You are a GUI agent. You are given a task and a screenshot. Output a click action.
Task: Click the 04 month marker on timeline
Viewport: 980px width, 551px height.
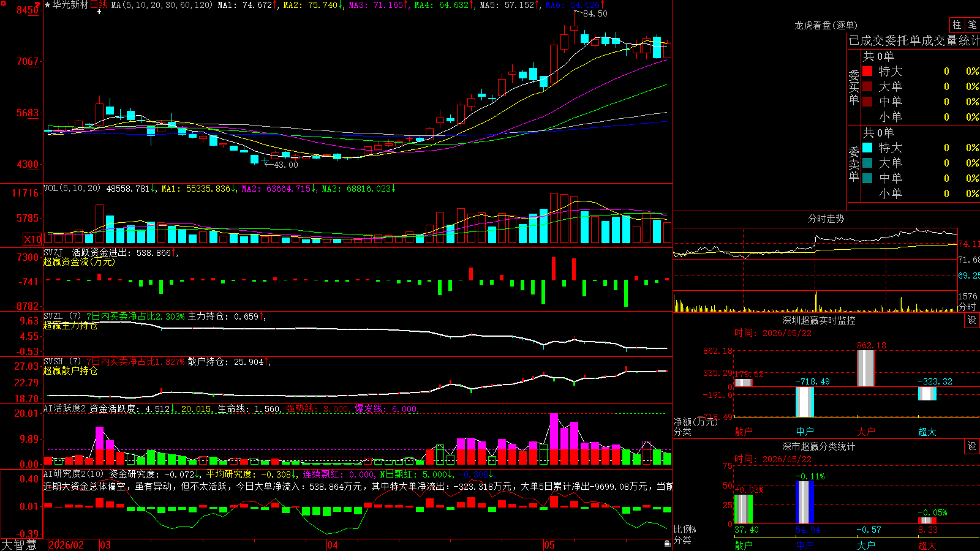pos(332,545)
